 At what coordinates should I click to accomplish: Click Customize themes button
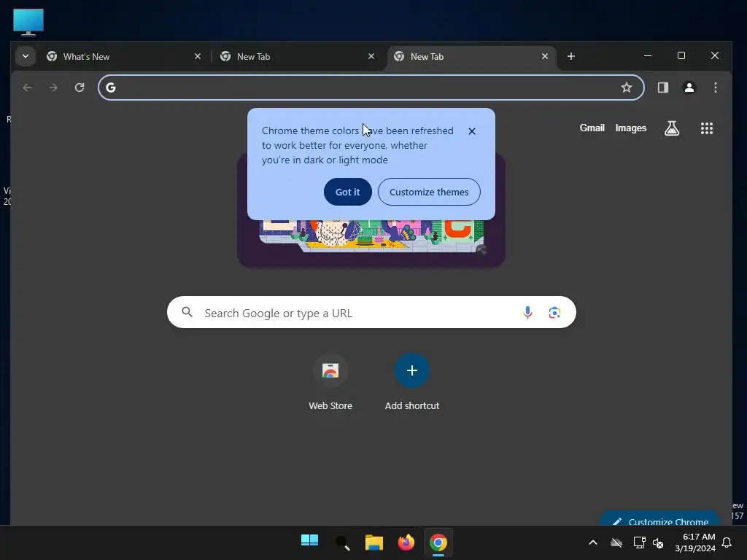(429, 192)
